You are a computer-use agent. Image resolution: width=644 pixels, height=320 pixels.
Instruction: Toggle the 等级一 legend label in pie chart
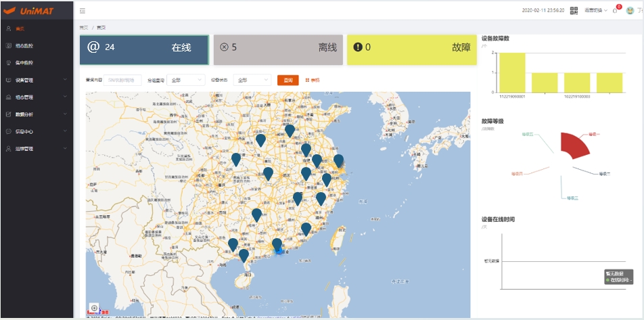[x=594, y=135]
